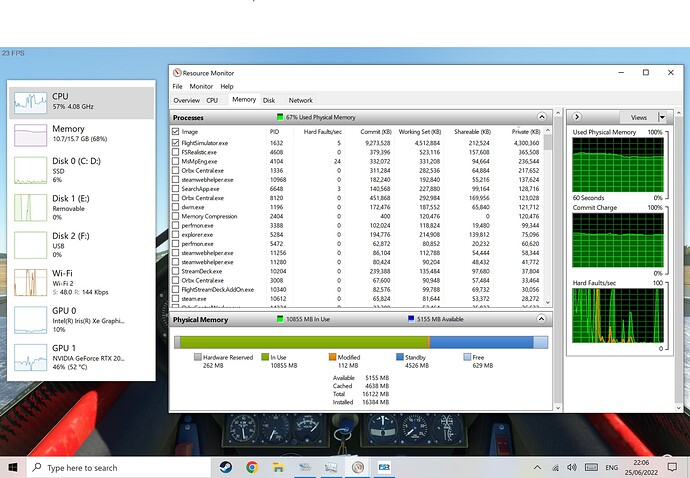This screenshot has width=690, height=478.
Task: Toggle the Image select-all checkbox
Action: click(x=176, y=132)
